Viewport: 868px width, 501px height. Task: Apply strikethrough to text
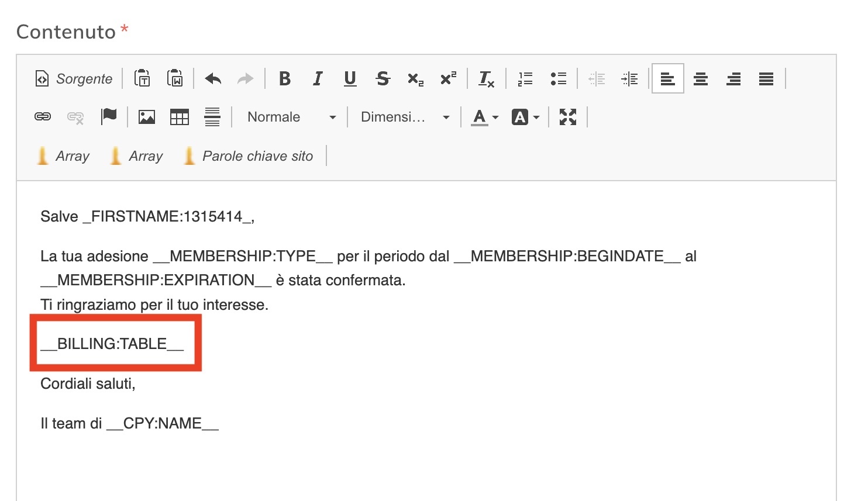tap(383, 79)
